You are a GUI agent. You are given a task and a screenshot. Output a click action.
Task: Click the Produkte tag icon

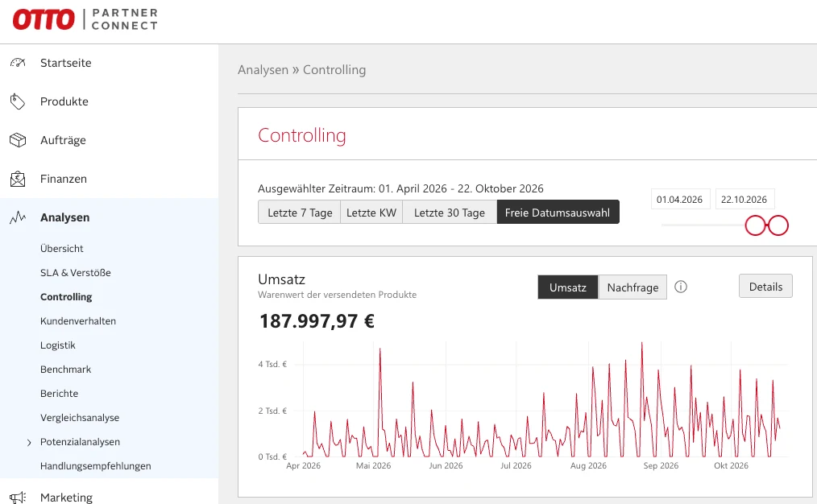coord(17,101)
